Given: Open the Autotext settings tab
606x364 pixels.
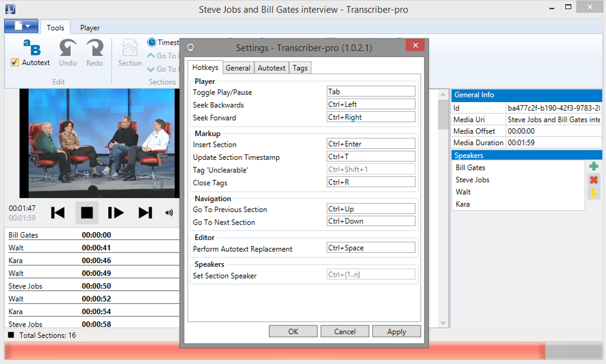Looking at the screenshot, I should (x=272, y=68).
